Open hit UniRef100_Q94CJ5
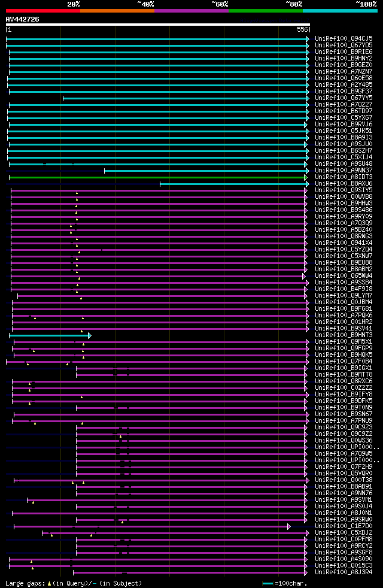This screenshot has width=383, height=588. [344, 39]
